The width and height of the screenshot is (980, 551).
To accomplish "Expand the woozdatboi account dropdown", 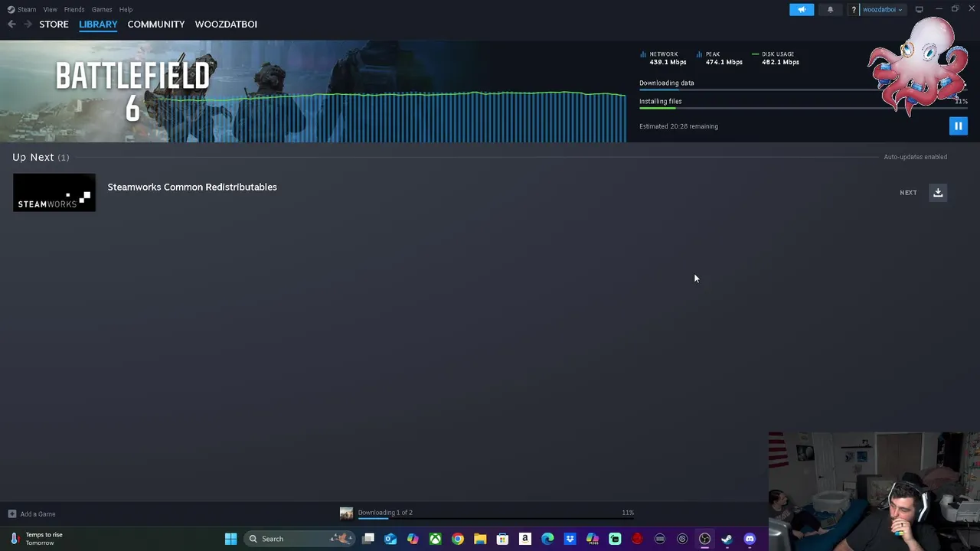I will click(x=882, y=10).
